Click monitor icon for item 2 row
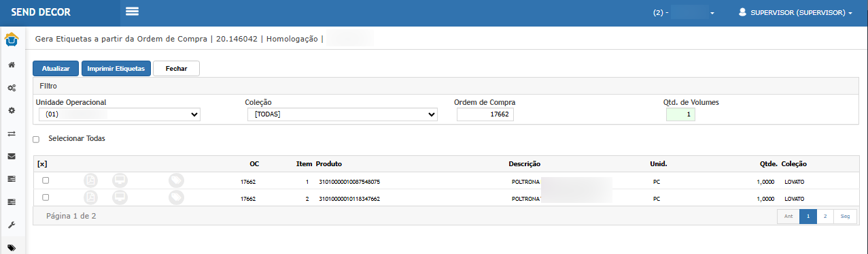This screenshot has height=254, width=868. 120,197
